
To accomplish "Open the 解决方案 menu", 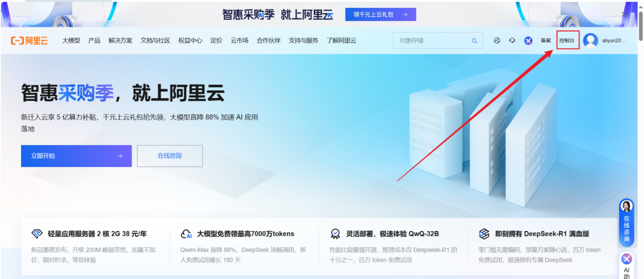I will (x=120, y=40).
